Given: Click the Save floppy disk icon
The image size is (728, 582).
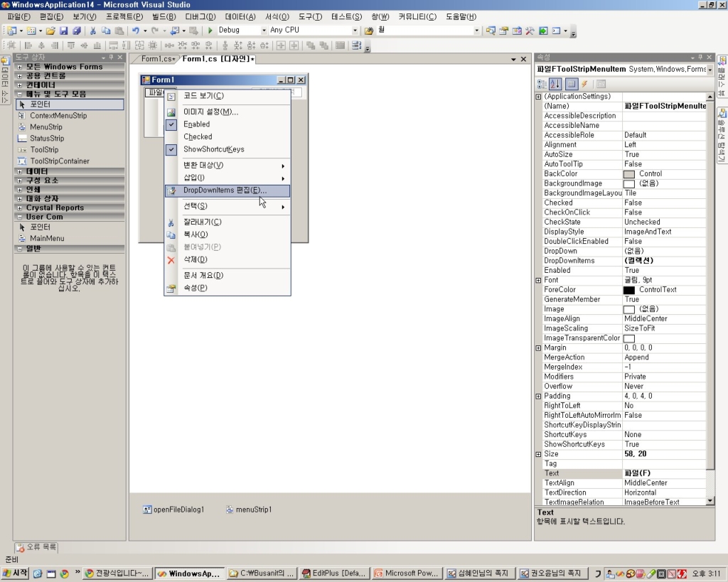Looking at the screenshot, I should point(63,31).
